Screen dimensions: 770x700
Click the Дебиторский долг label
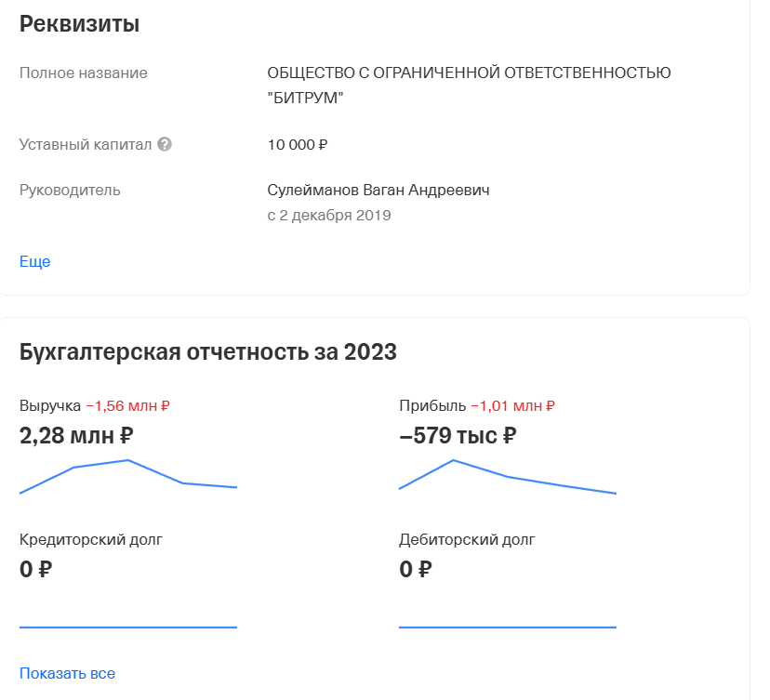click(x=467, y=539)
